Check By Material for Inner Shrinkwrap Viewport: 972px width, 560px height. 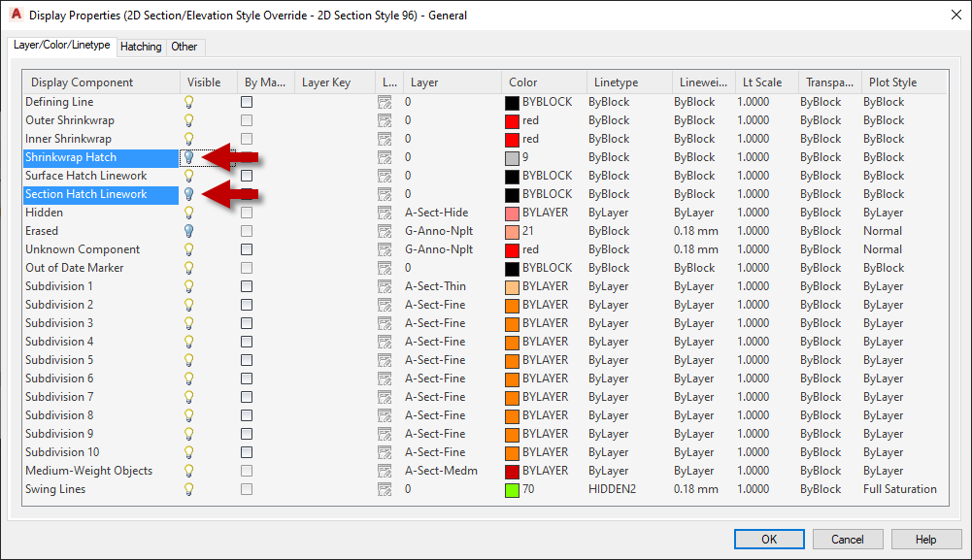[x=246, y=138]
